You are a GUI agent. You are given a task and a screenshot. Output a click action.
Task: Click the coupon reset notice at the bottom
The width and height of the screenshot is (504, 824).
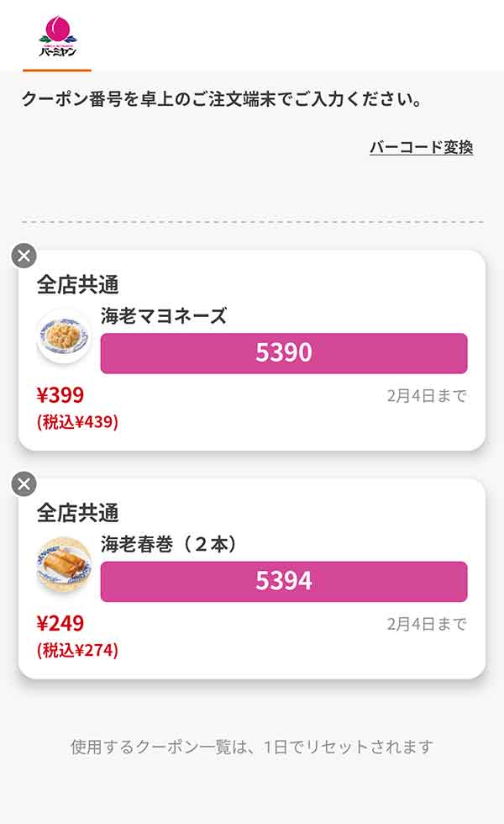(x=252, y=744)
